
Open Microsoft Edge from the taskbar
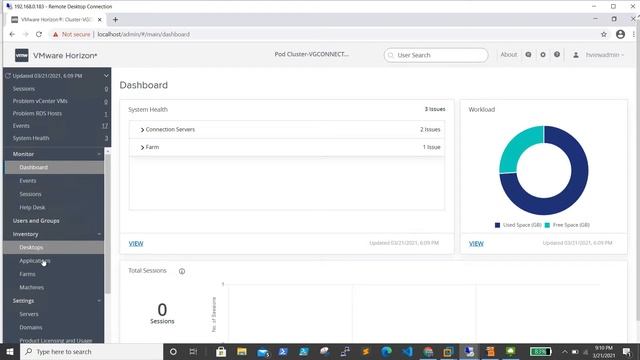(x=386, y=351)
